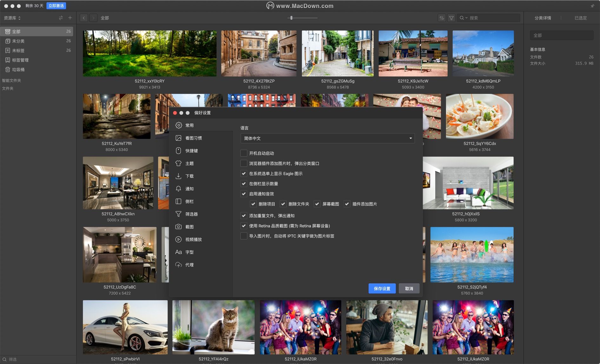Image resolution: width=600 pixels, height=364 pixels.
Task: Click the switch library arrows icon
Action: point(61,18)
